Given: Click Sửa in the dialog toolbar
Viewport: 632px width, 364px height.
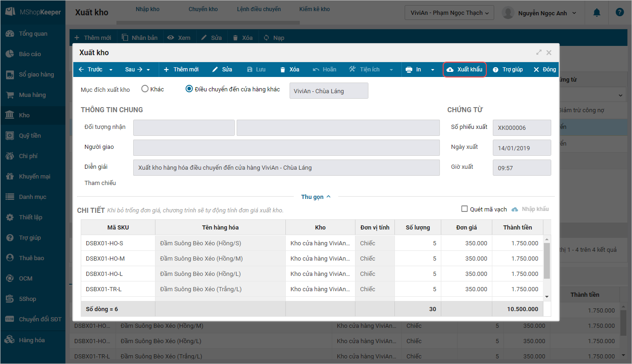Looking at the screenshot, I should (222, 70).
